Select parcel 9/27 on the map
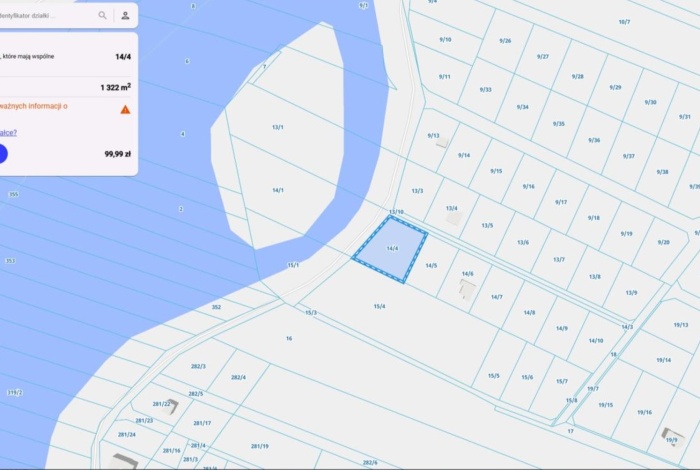Screen dimensions: 700x470 (543, 57)
